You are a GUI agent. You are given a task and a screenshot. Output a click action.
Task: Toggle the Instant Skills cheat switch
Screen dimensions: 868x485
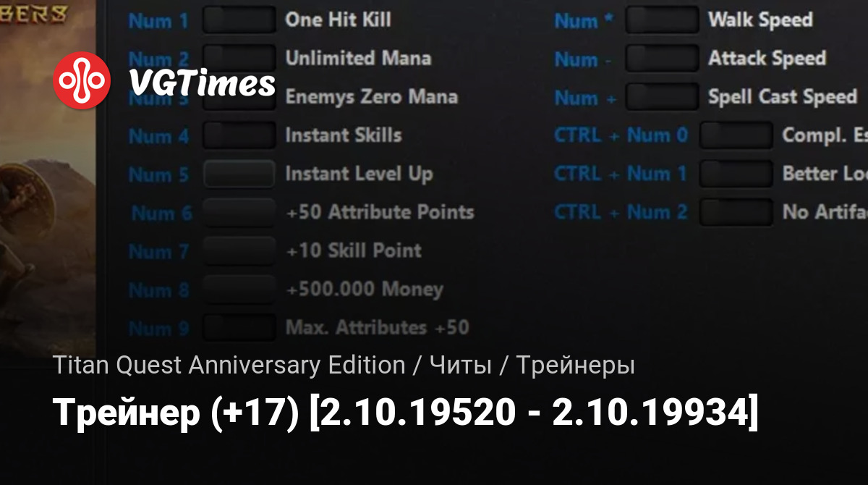coord(239,135)
